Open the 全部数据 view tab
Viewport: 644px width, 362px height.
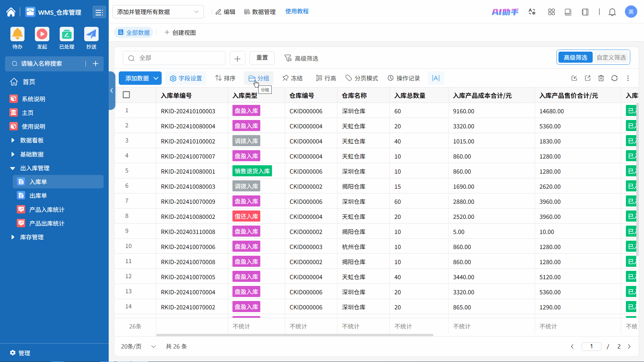pyautogui.click(x=134, y=33)
